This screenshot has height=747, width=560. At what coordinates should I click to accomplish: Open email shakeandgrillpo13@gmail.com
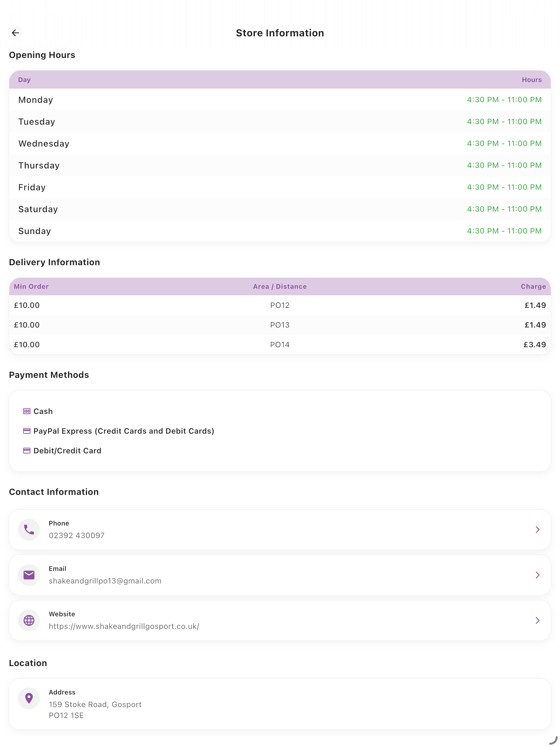click(x=105, y=580)
